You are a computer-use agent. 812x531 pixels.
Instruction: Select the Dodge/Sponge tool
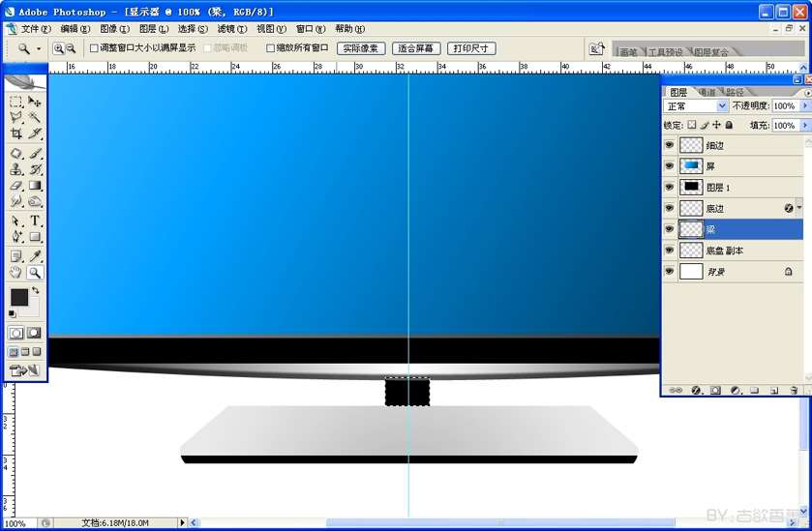(x=35, y=201)
